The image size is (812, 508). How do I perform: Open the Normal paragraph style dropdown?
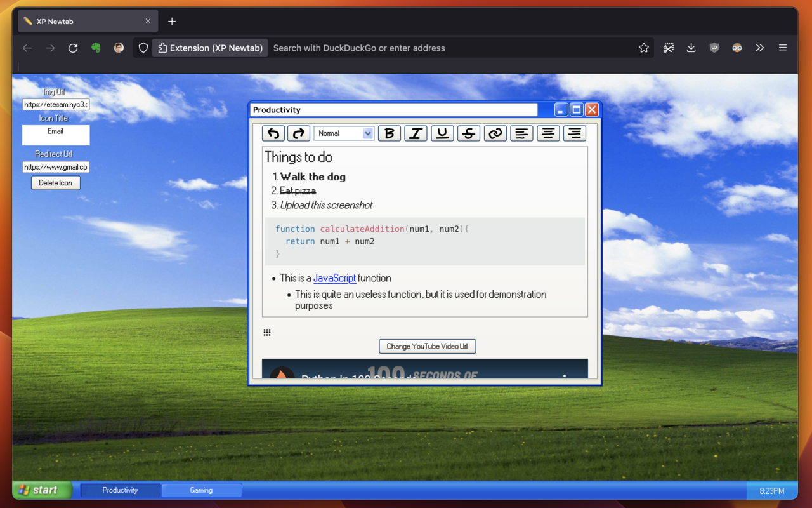point(343,133)
